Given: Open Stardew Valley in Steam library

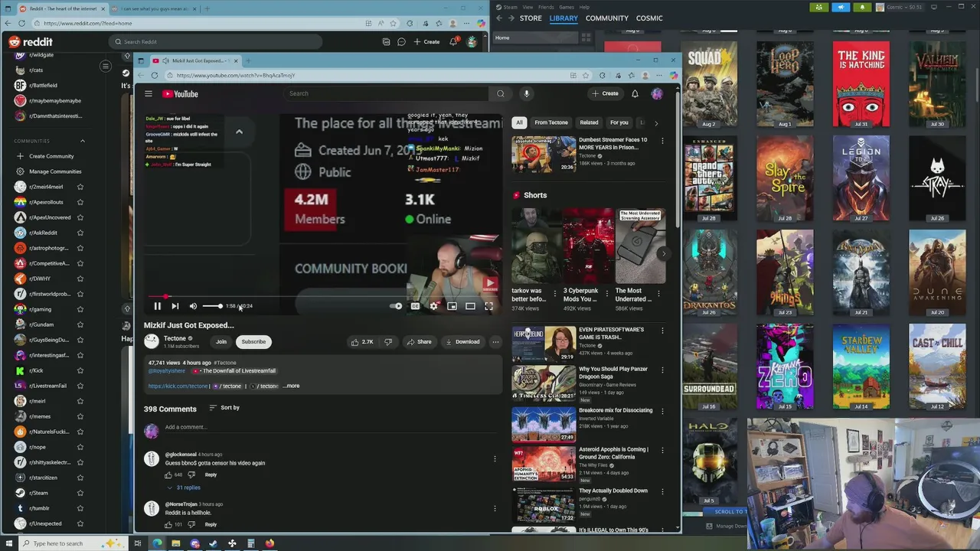Looking at the screenshot, I should (861, 367).
